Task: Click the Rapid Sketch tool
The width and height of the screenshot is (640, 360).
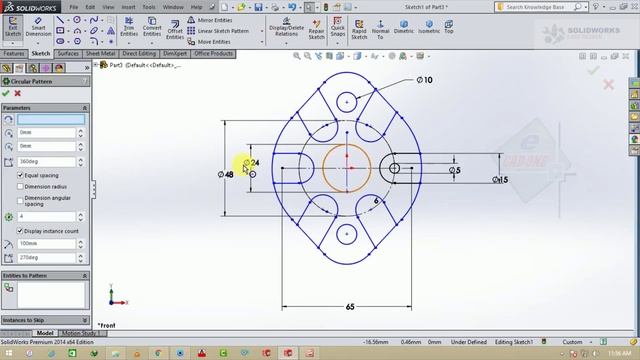Action: [x=359, y=29]
